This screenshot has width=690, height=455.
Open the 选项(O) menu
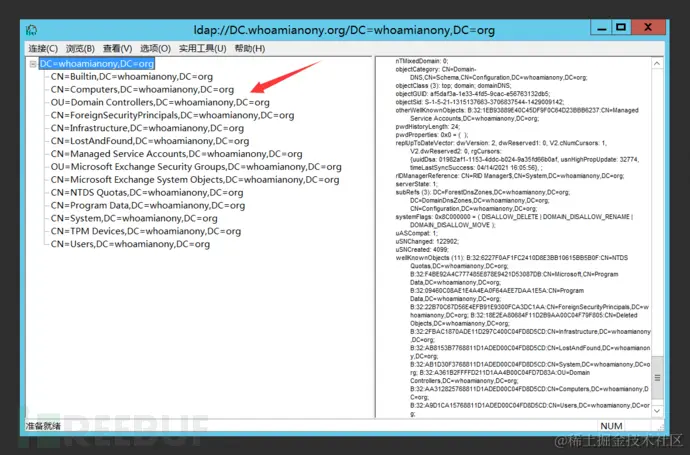tap(155, 48)
